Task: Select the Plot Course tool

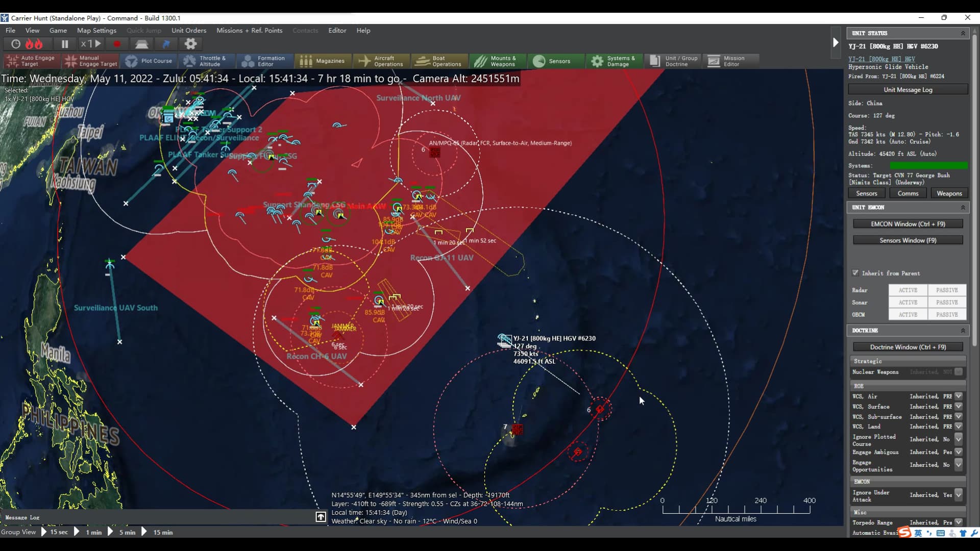Action: coord(149,61)
